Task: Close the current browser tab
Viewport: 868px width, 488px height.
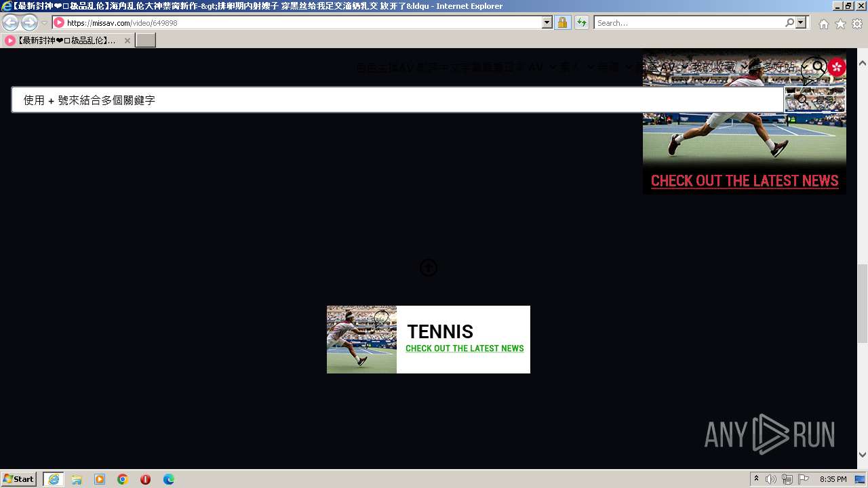Action: (127, 41)
